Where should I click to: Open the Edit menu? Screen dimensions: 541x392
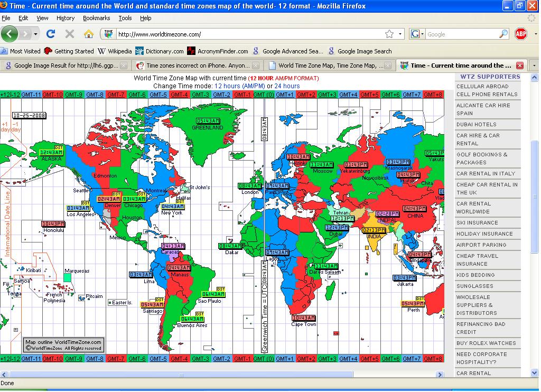pos(23,18)
